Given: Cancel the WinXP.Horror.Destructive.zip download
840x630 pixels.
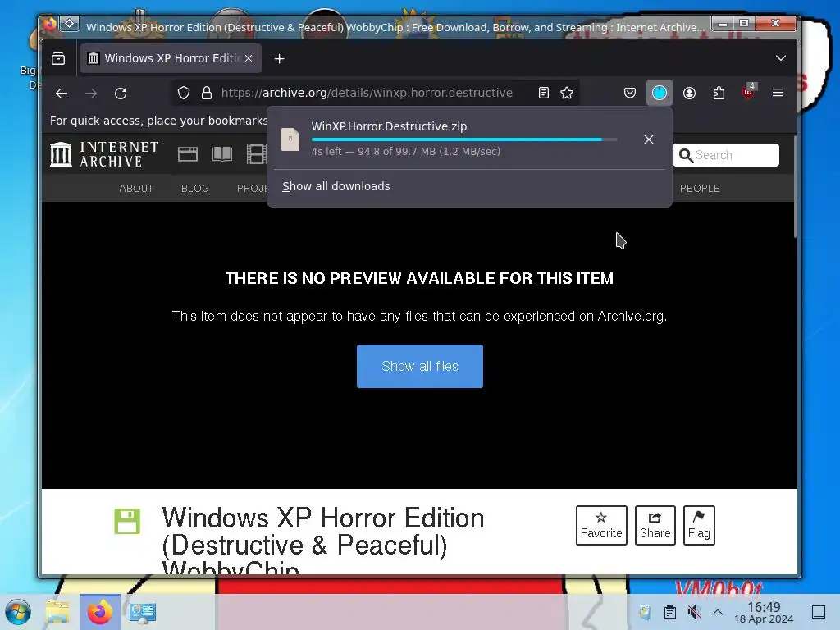Looking at the screenshot, I should (649, 139).
